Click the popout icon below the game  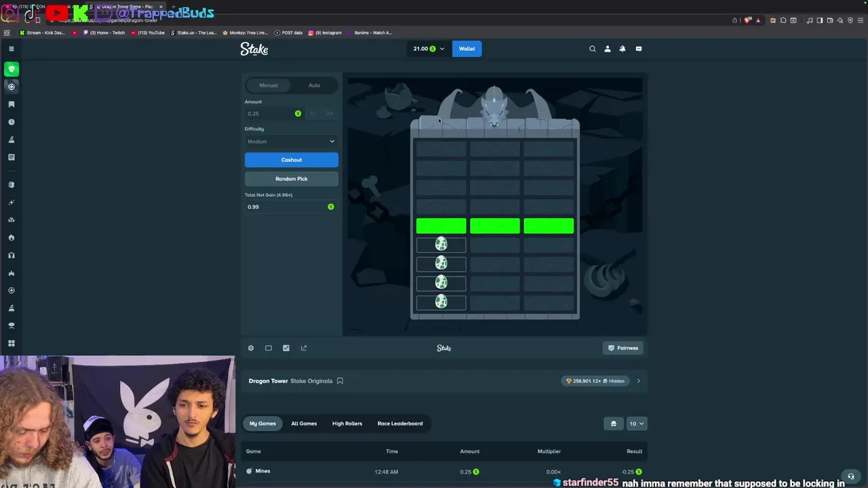click(304, 348)
